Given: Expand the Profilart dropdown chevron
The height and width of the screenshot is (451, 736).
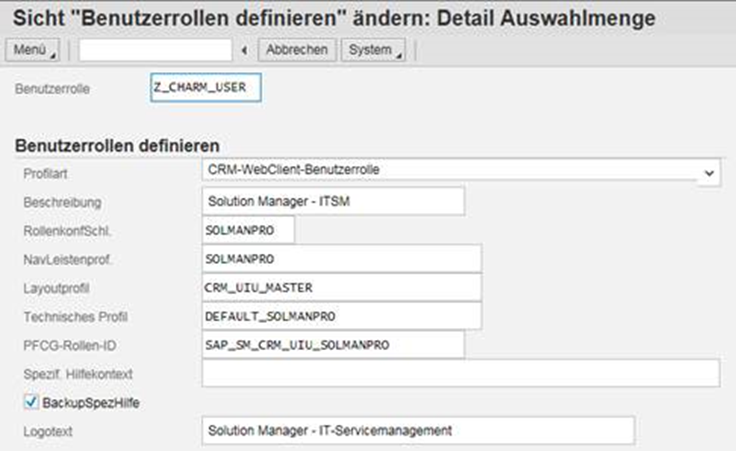Looking at the screenshot, I should coord(709,173).
